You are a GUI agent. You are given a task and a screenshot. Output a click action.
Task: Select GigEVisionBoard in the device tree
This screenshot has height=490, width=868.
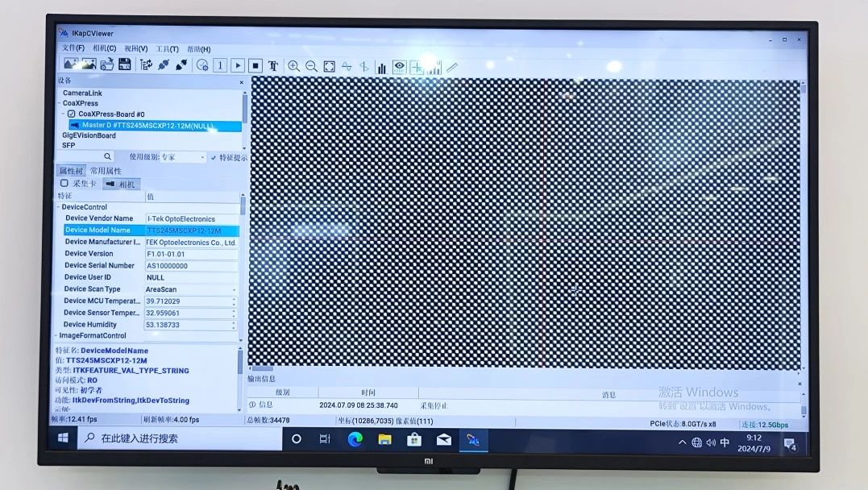[x=89, y=135]
